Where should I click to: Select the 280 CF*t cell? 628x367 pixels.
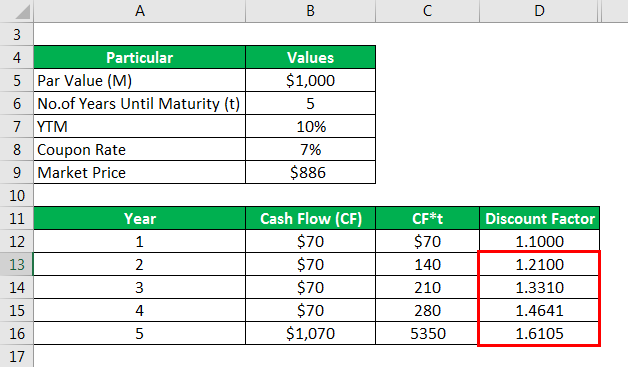click(x=427, y=311)
